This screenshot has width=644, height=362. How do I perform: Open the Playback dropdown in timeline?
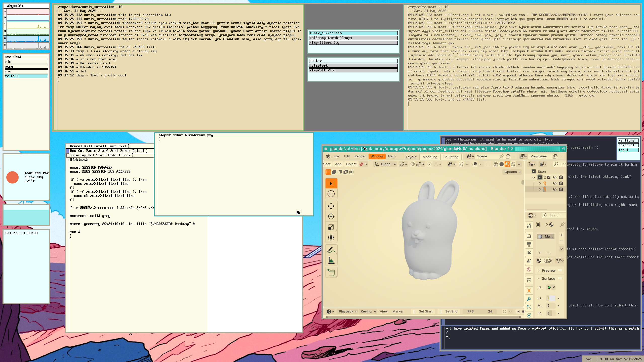tap(348, 311)
